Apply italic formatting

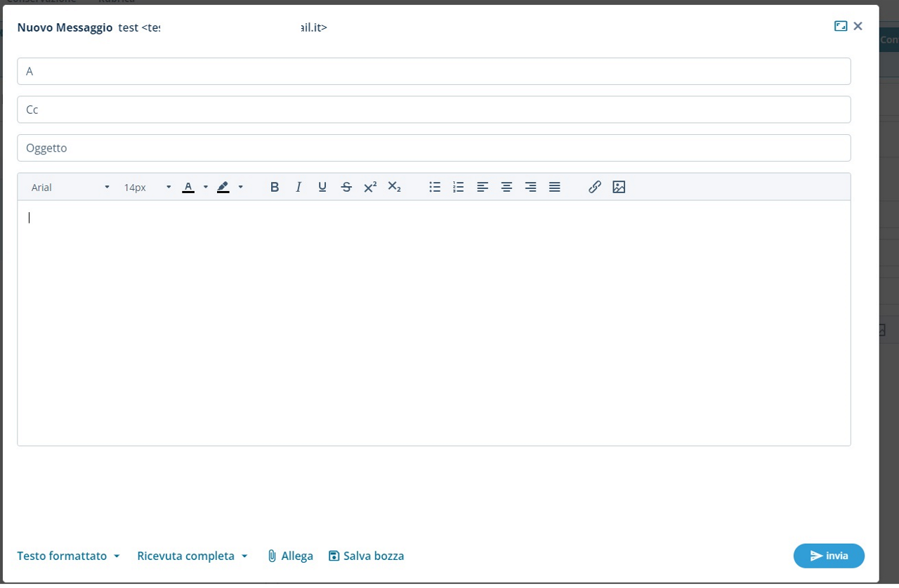(x=298, y=187)
